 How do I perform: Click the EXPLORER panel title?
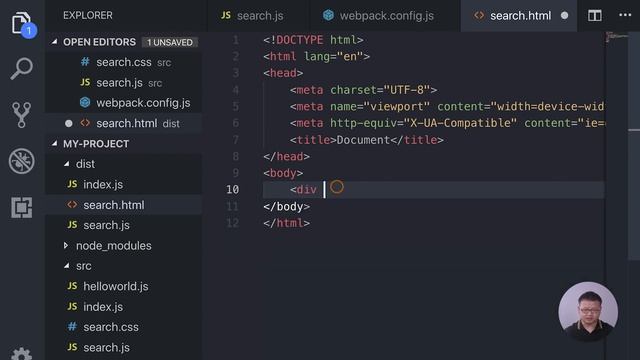click(x=88, y=16)
